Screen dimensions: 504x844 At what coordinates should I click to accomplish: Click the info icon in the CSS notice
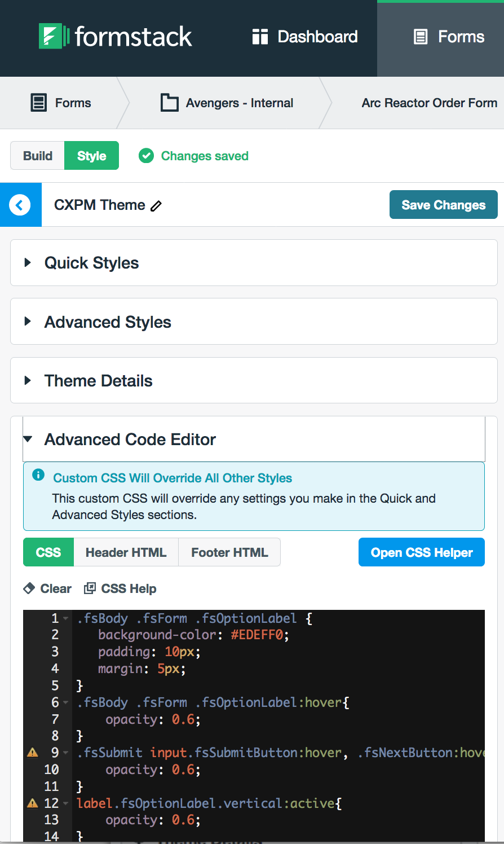pos(38,475)
